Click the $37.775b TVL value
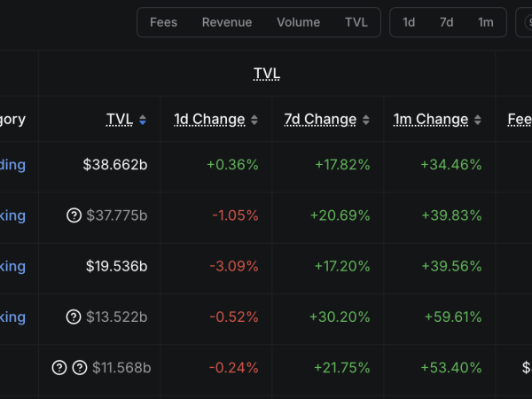The width and height of the screenshot is (532, 399). pyautogui.click(x=117, y=215)
